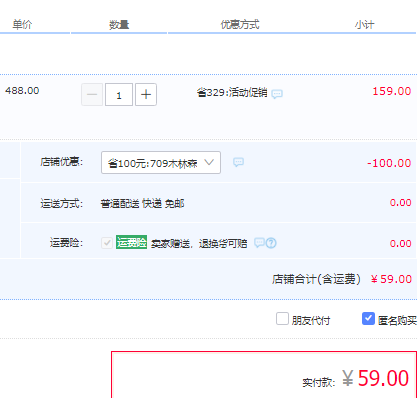Screen dimensions: 419x398
Task: Click the 小计 column header
Action: [x=364, y=24]
